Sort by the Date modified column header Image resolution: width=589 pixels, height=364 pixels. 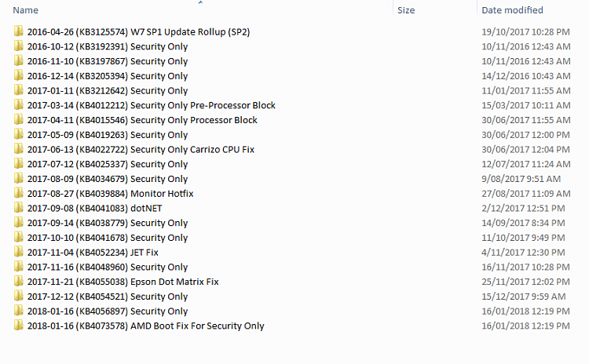[x=512, y=10]
